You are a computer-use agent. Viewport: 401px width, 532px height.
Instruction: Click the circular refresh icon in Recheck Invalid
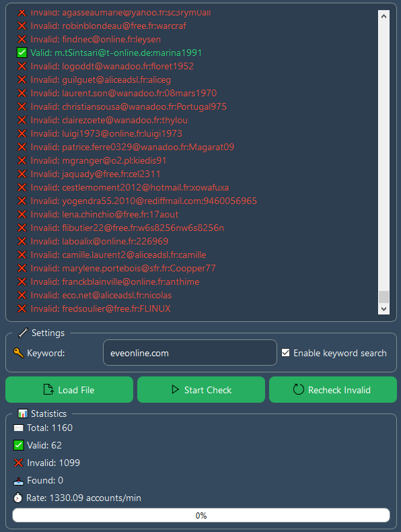point(298,389)
